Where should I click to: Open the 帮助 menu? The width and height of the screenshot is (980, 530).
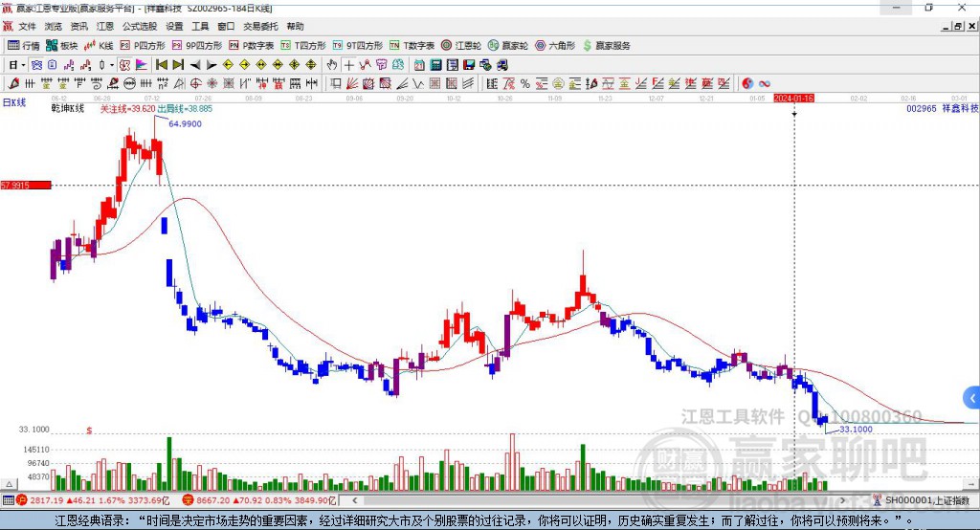[x=295, y=26]
